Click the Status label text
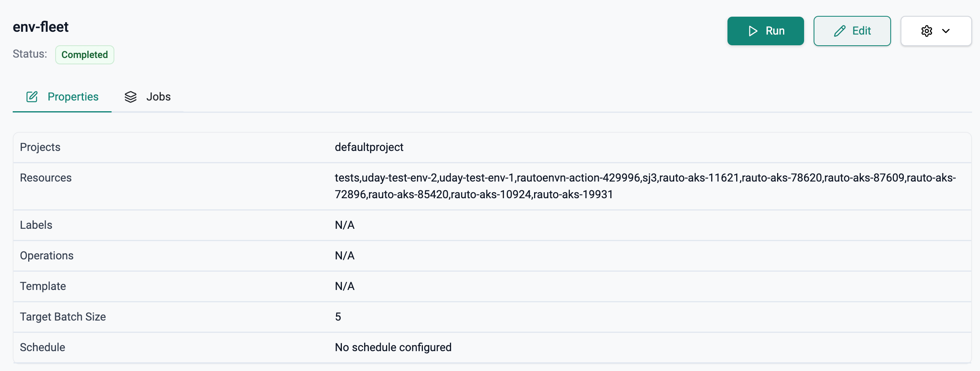The image size is (980, 371). click(30, 54)
